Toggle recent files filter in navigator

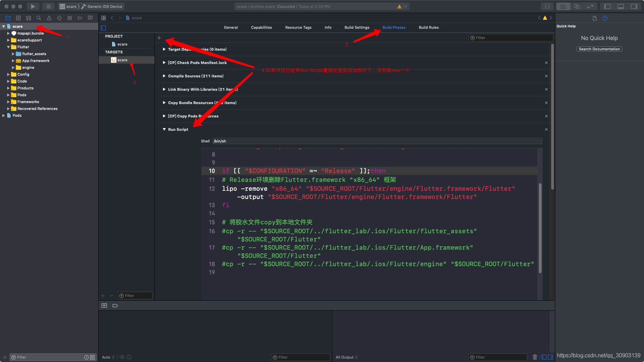coord(86,357)
